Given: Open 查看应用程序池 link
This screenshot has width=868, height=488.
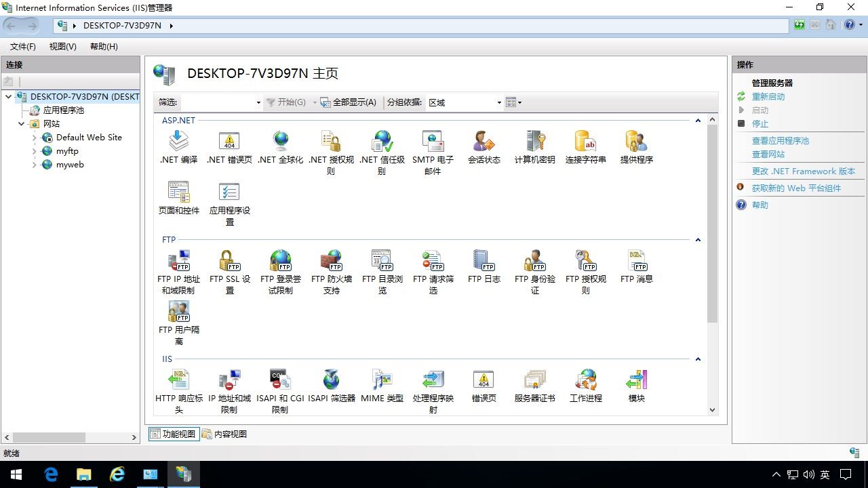Looking at the screenshot, I should click(781, 141).
